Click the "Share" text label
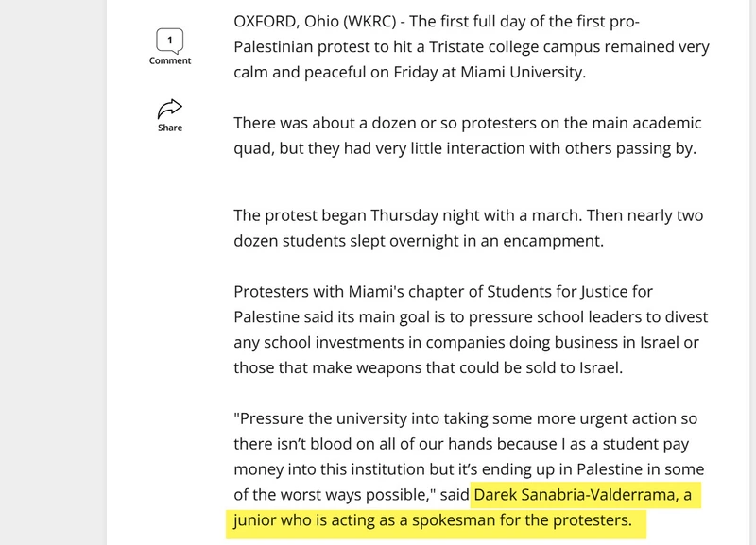The height and width of the screenshot is (545, 756). [170, 128]
